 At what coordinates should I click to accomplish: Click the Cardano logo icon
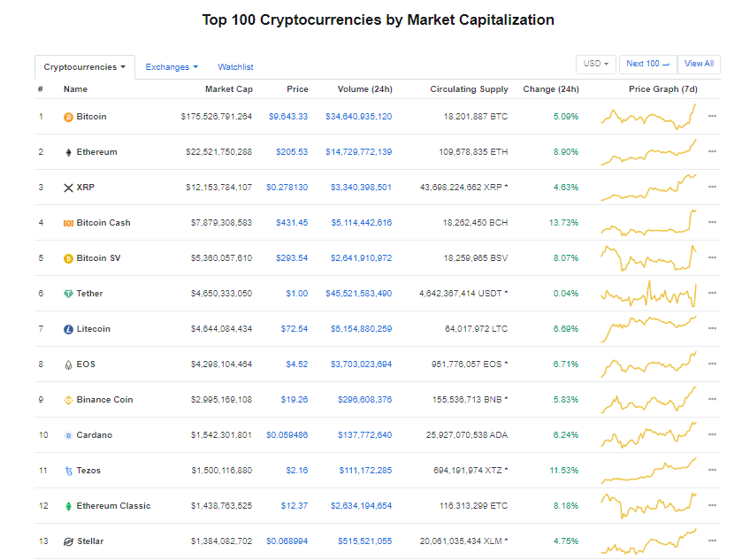(68, 435)
